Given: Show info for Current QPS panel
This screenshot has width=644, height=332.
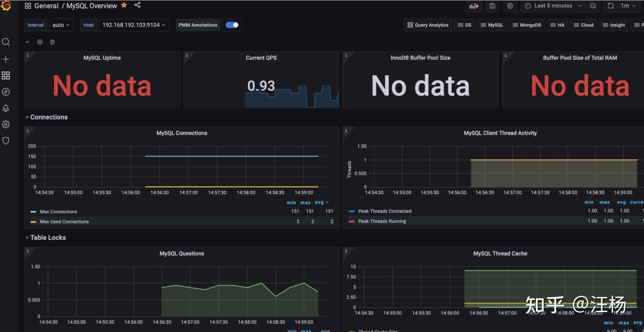Looking at the screenshot, I should click(187, 55).
